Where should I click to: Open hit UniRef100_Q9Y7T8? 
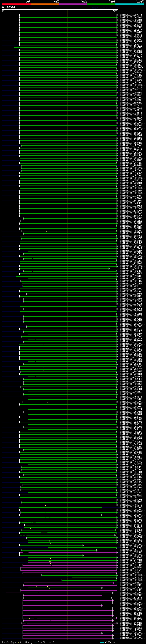coord(131,15)
